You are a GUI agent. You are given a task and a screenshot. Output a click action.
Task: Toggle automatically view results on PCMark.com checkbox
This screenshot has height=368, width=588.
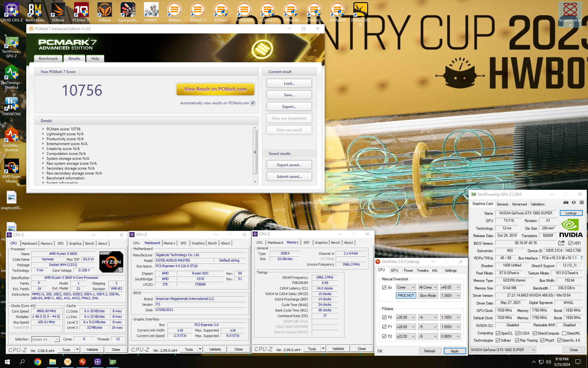pyautogui.click(x=253, y=103)
